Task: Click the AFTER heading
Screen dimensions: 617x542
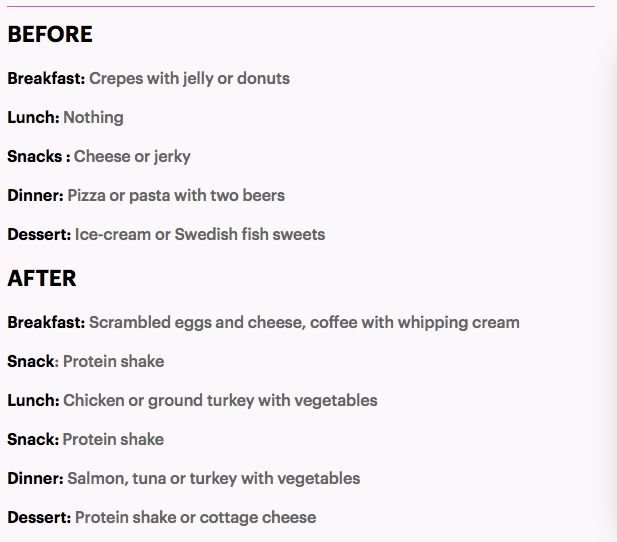Action: tap(42, 279)
